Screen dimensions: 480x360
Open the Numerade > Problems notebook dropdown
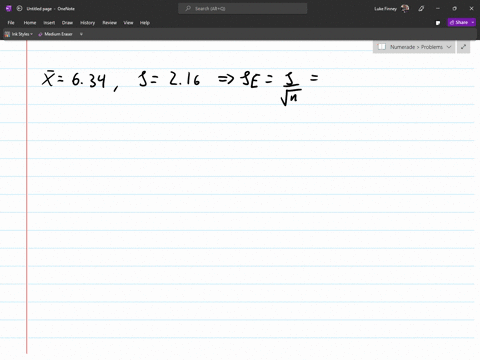[414, 47]
